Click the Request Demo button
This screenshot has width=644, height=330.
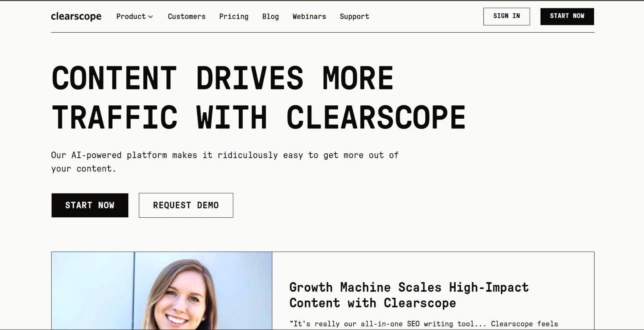[x=186, y=205]
